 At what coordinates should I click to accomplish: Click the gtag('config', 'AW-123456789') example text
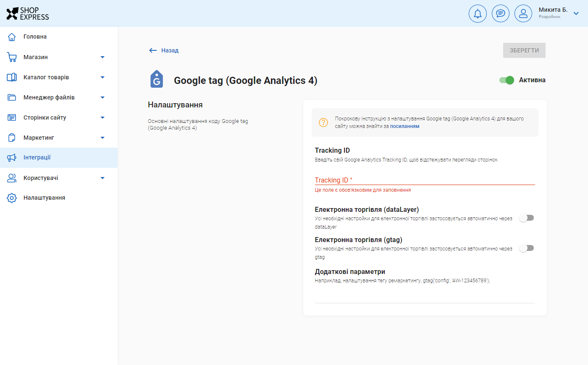pyautogui.click(x=456, y=281)
